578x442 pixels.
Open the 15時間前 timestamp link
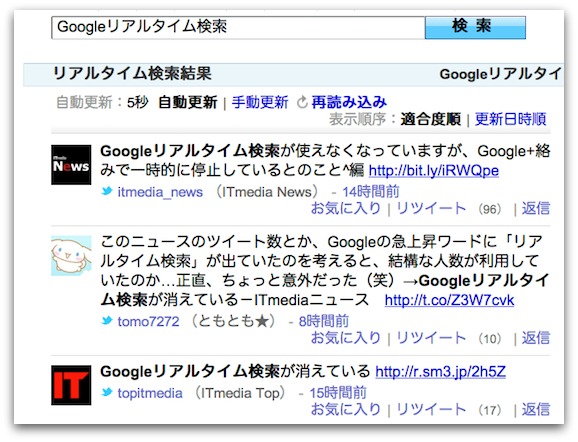(x=338, y=393)
